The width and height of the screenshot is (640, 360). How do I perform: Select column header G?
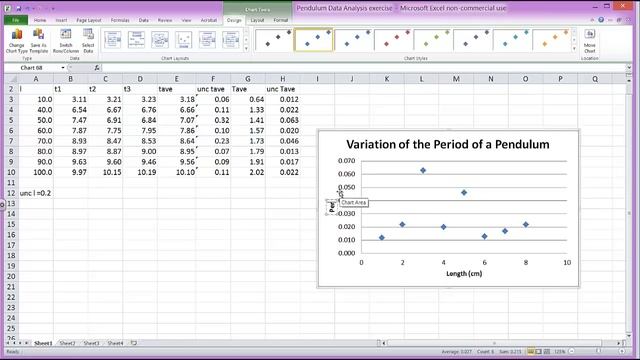[x=248, y=79]
